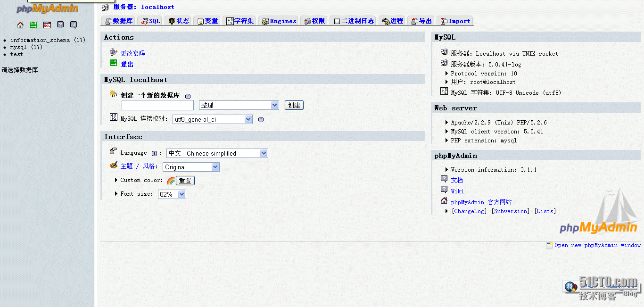Click the new window icon beside Open new phpMyAdmin window
Image resolution: width=644 pixels, height=307 pixels.
pos(549,245)
